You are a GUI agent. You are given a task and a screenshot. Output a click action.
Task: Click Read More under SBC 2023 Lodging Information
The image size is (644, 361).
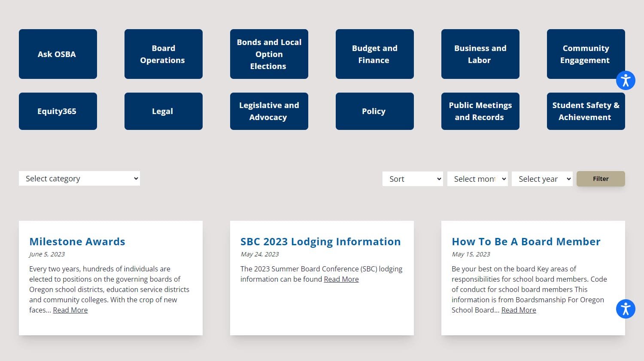[341, 279]
